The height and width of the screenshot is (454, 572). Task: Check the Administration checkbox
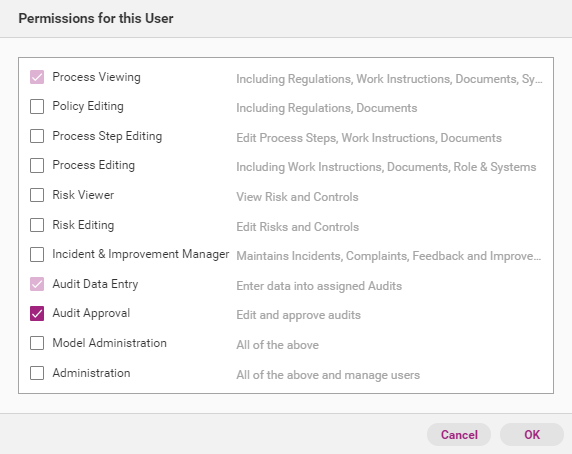click(x=37, y=373)
